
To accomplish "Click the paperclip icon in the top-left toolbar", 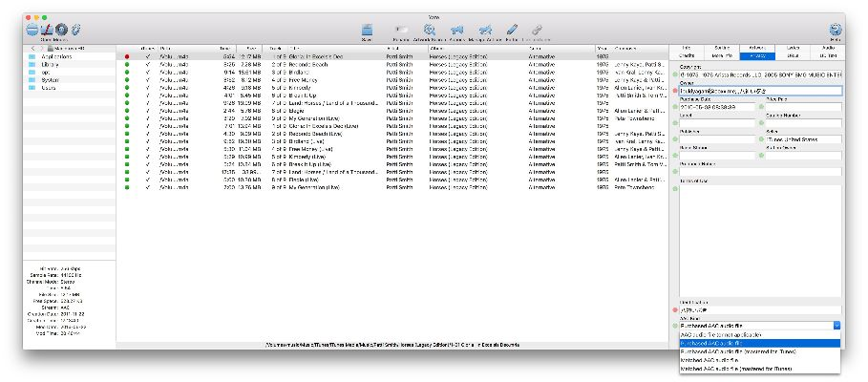I will coord(76,31).
